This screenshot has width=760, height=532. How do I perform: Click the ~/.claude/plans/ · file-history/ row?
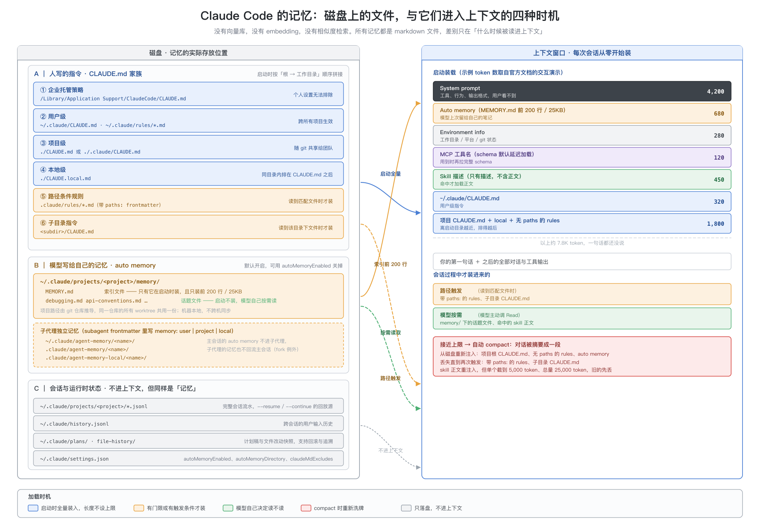(188, 441)
